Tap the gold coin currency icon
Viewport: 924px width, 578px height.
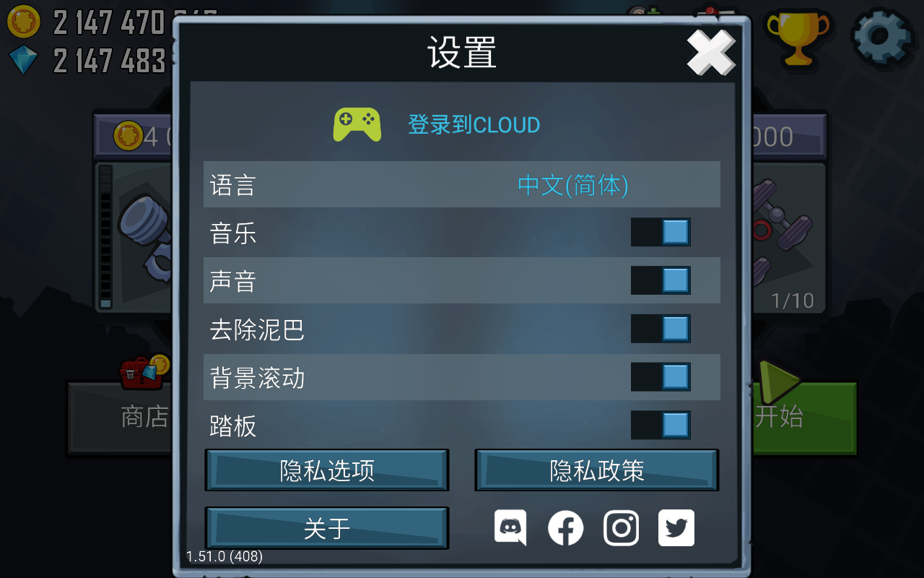pos(23,22)
